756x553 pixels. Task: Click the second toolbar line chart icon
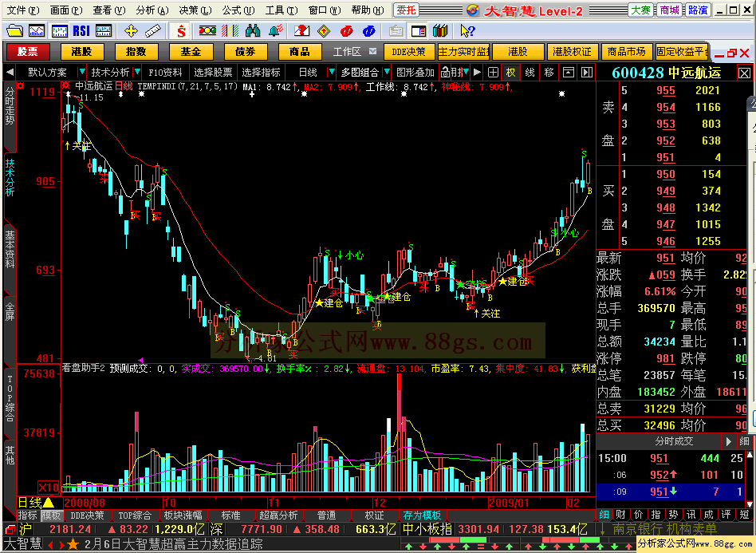coord(37,31)
